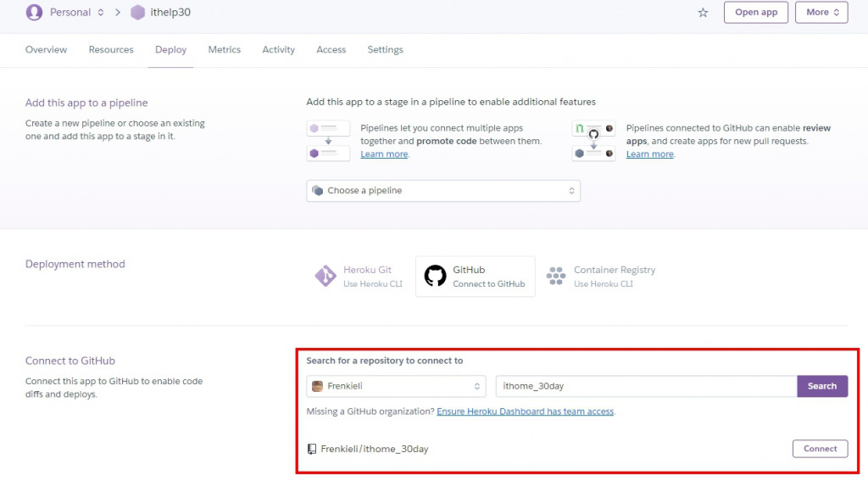The width and height of the screenshot is (868, 481).
Task: Go to the Activity tab
Action: (x=278, y=49)
